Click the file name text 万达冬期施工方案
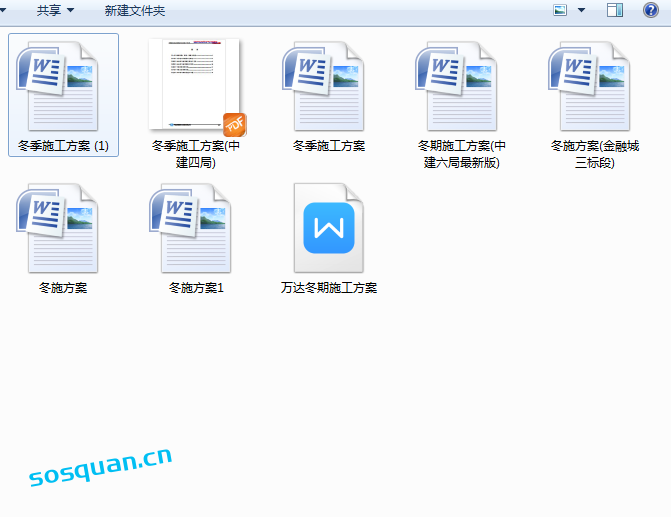This screenshot has width=671, height=517. (x=328, y=288)
